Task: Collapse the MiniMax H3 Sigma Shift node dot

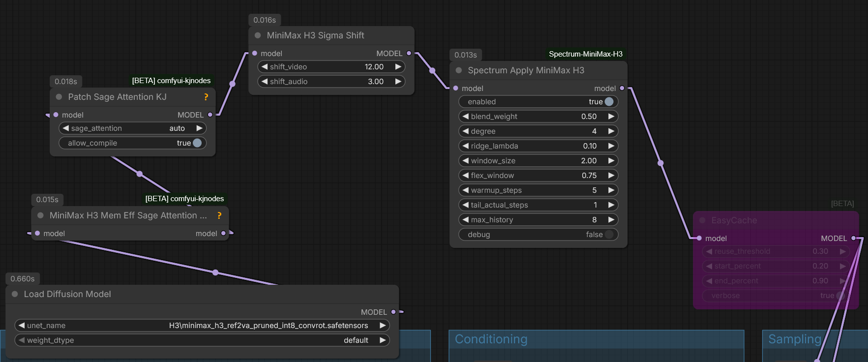Action: coord(258,35)
